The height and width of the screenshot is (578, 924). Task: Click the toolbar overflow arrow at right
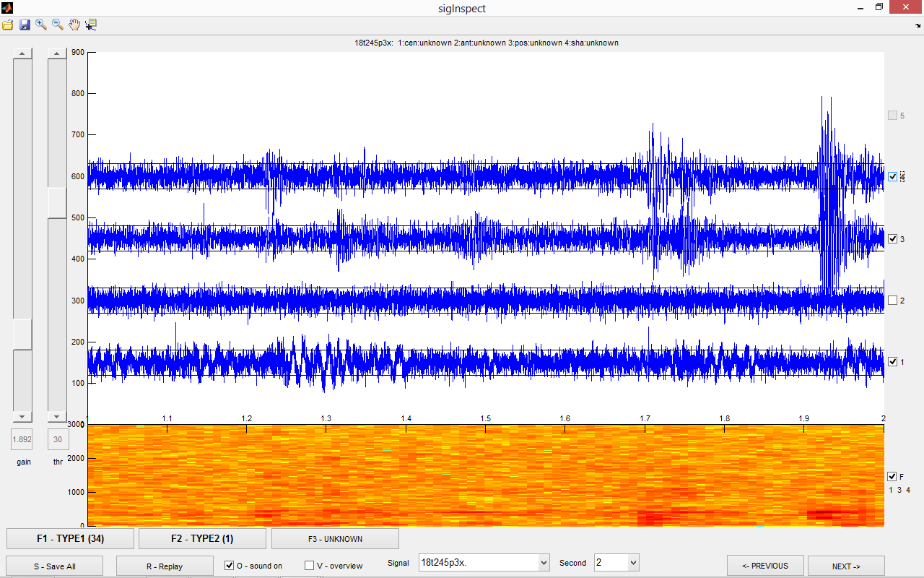pyautogui.click(x=916, y=25)
